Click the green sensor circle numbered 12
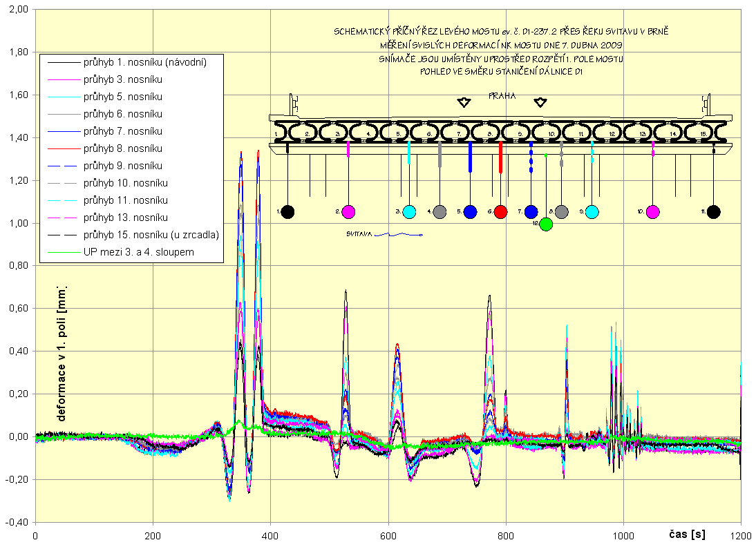This screenshot has height=549, width=756. click(546, 224)
